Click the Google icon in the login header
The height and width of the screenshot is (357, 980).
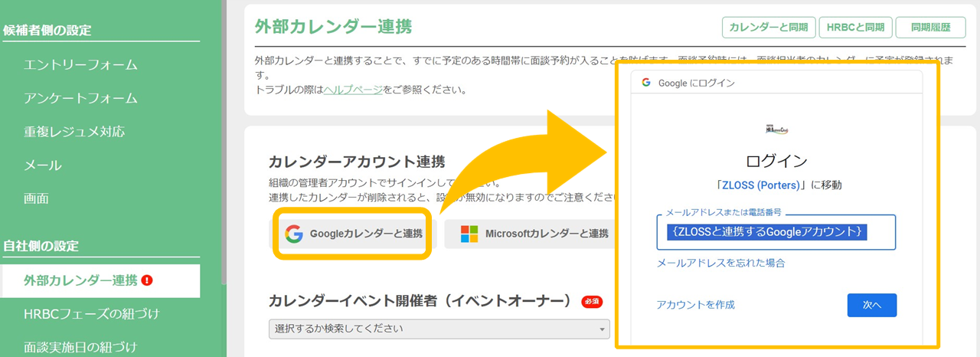click(x=646, y=83)
